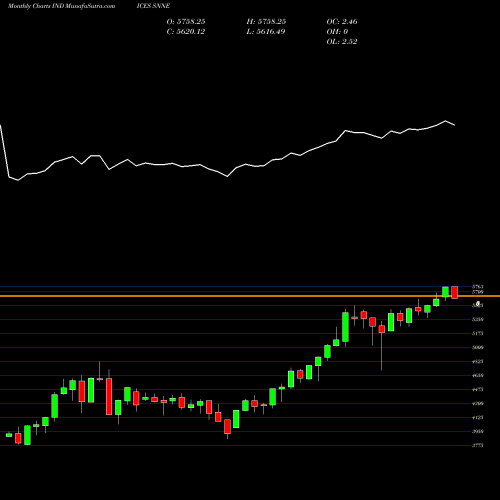This screenshot has height=500, width=500.
Task: Select the close value 'C: 5620.12'
Action: point(186,31)
